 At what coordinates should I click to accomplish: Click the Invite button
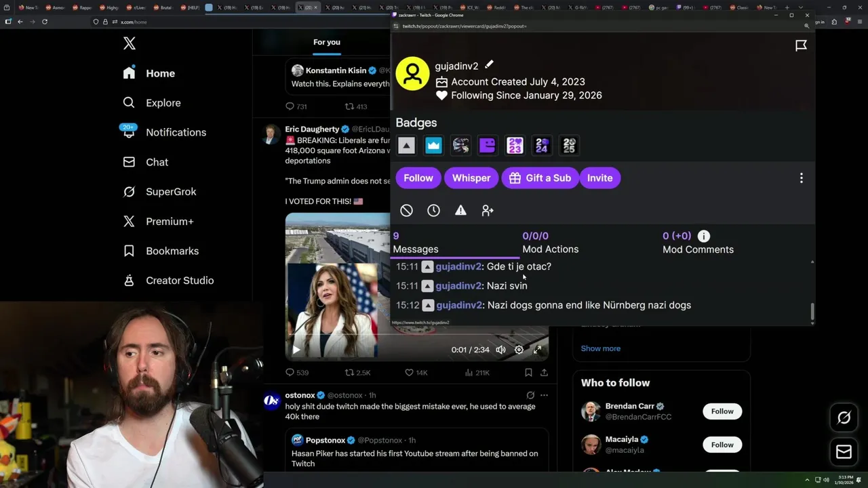click(599, 178)
